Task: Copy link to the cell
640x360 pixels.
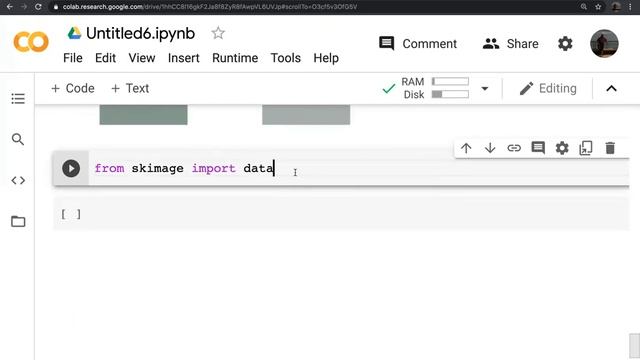Action: click(x=514, y=148)
